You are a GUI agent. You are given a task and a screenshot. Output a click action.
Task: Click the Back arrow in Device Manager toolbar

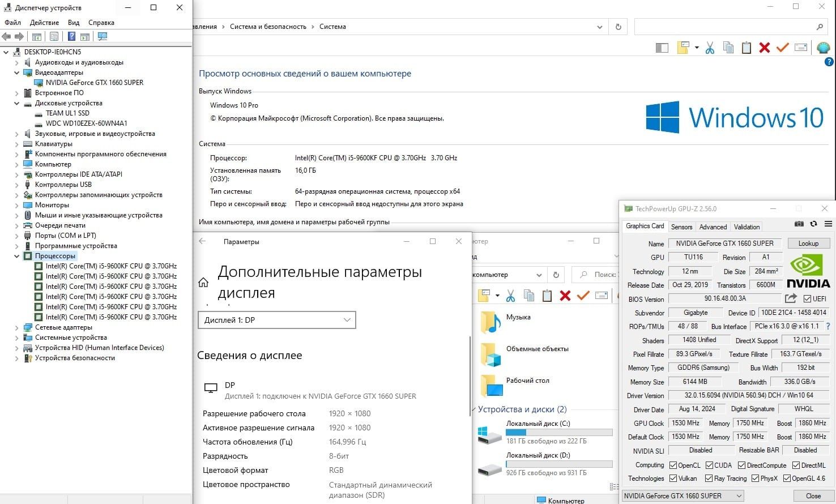pyautogui.click(x=6, y=36)
